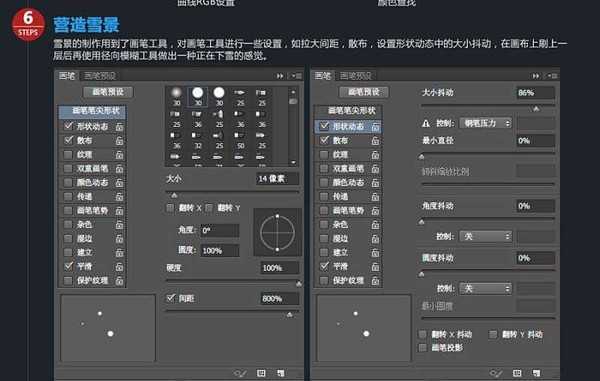Viewport: 600px width, 381px height.
Task: Click the preset manager icon at the bottom of the 大小抖动 panel
Action: tap(517, 373)
